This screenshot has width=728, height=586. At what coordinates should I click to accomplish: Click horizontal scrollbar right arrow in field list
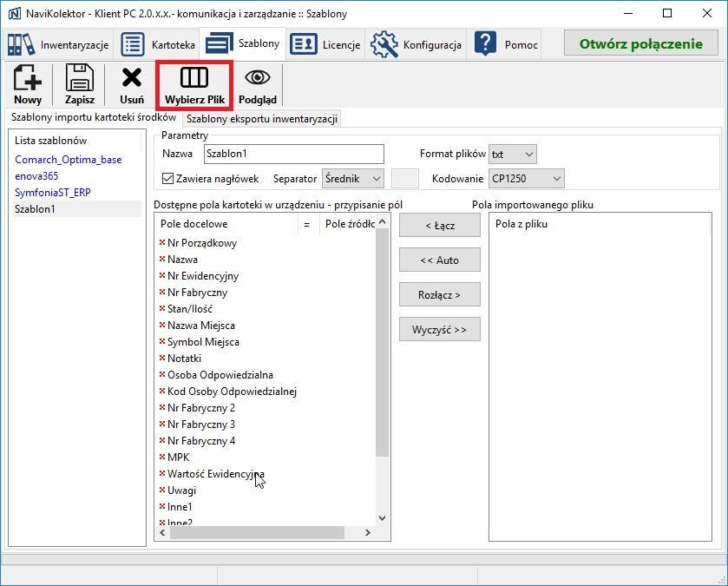pos(368,532)
